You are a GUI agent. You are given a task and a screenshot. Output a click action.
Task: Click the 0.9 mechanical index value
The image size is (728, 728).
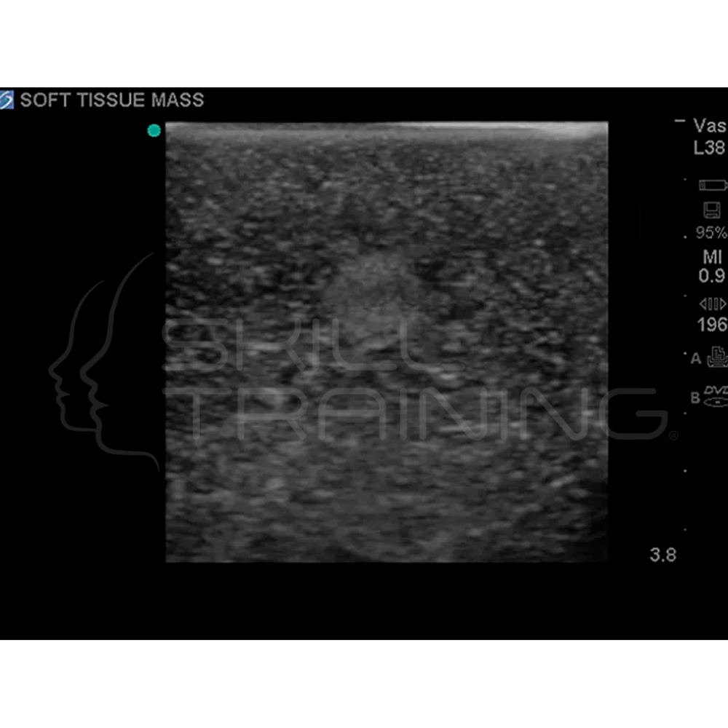pyautogui.click(x=712, y=276)
